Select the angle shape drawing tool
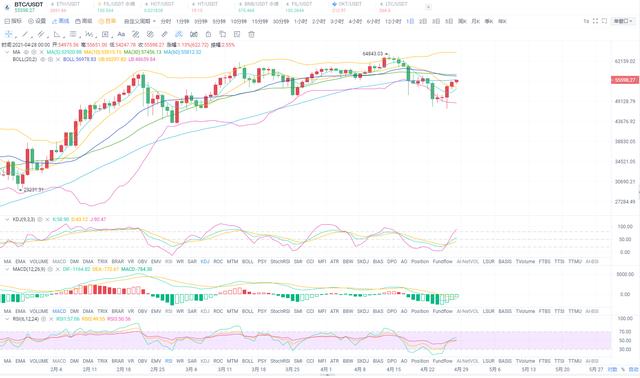 (57, 34)
